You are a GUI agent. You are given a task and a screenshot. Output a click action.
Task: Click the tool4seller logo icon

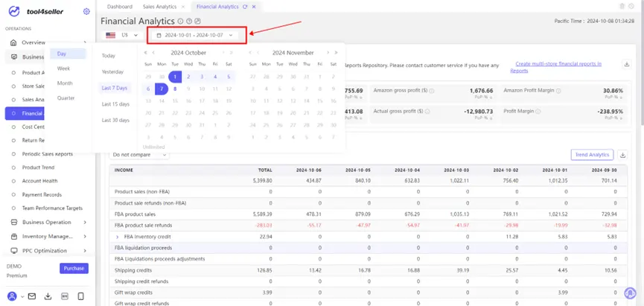[x=14, y=11]
